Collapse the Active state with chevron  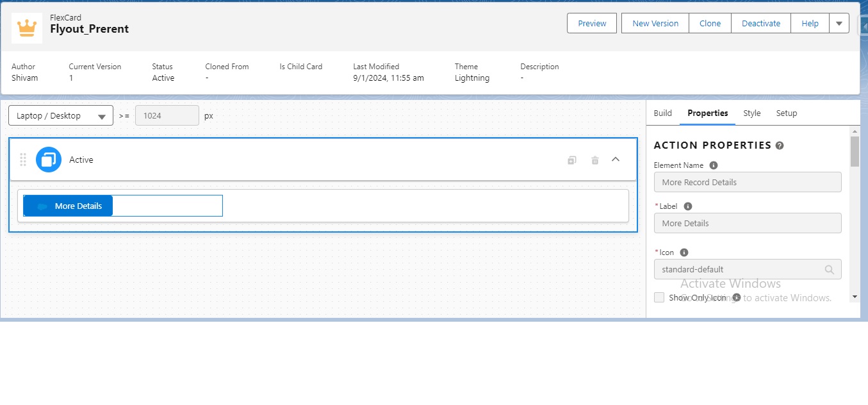[x=616, y=160]
